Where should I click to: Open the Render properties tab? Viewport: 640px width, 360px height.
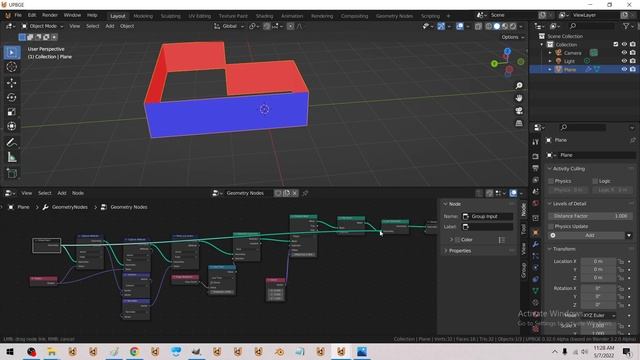[x=536, y=156]
